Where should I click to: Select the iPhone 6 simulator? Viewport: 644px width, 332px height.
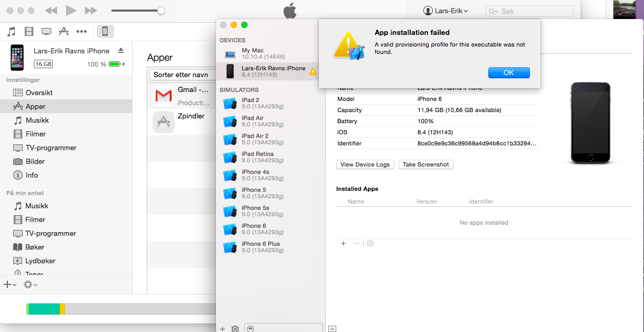click(271, 229)
